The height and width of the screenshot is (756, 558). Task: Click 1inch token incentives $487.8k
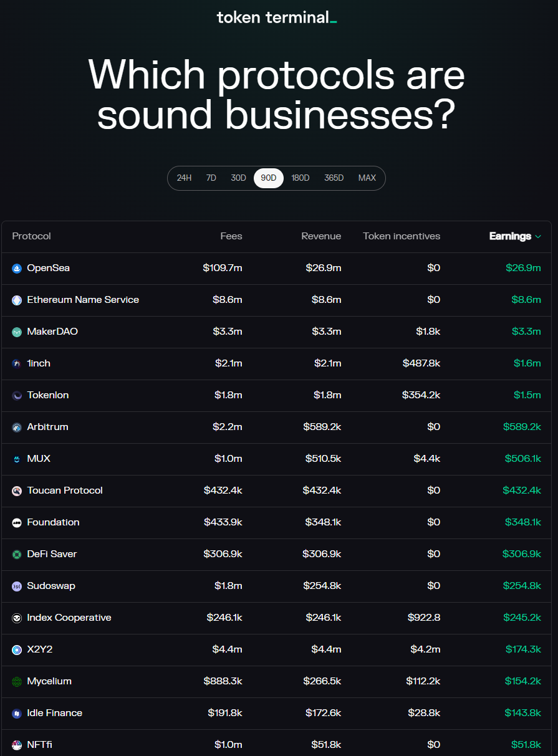click(x=421, y=363)
